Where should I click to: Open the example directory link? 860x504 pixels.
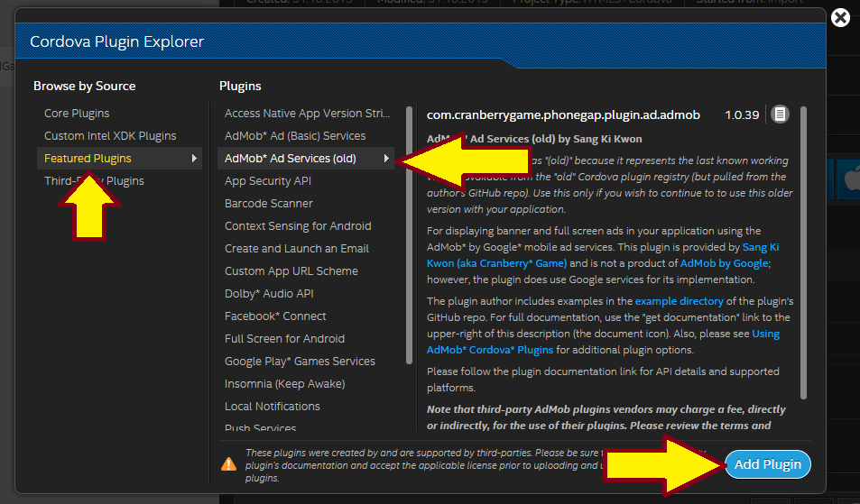(x=679, y=301)
